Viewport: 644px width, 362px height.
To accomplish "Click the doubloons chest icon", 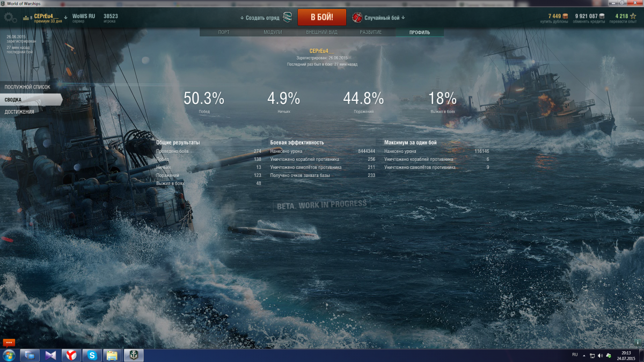I will click(565, 16).
